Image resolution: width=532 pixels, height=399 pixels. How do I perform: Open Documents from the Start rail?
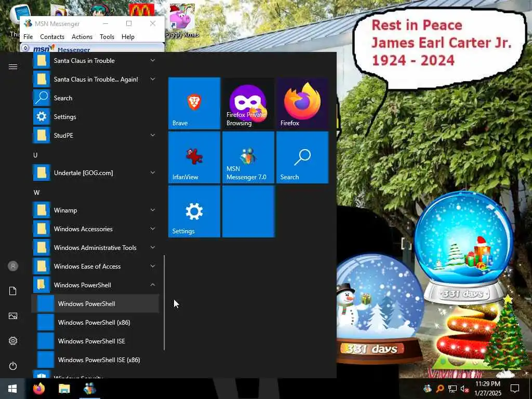[x=13, y=291]
